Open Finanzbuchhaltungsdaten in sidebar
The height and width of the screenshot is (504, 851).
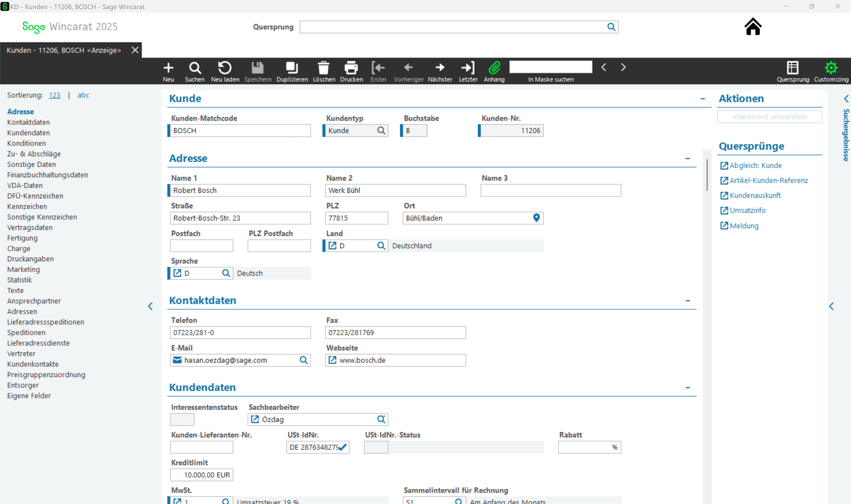[48, 175]
